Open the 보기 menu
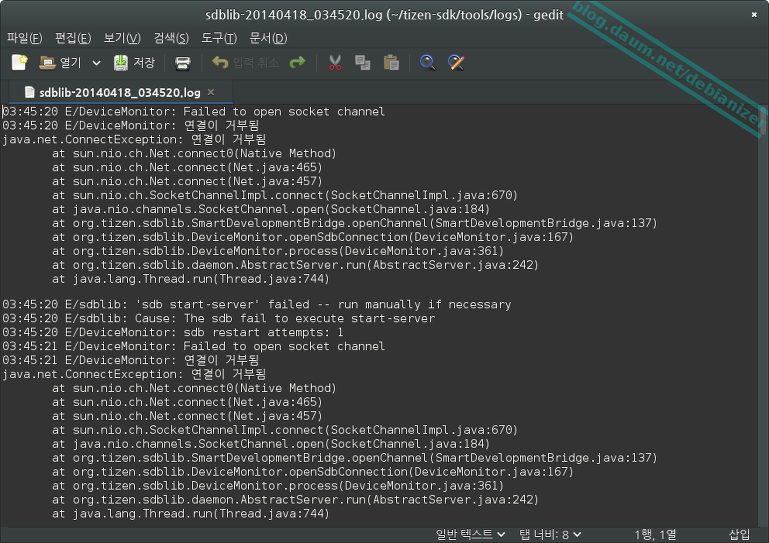The height and width of the screenshot is (543, 769). 122,38
